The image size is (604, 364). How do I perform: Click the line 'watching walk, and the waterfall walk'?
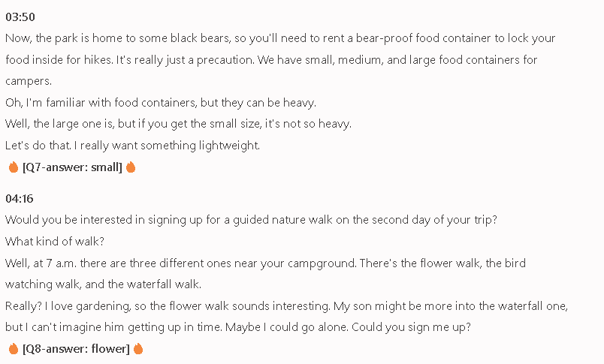click(x=103, y=284)
